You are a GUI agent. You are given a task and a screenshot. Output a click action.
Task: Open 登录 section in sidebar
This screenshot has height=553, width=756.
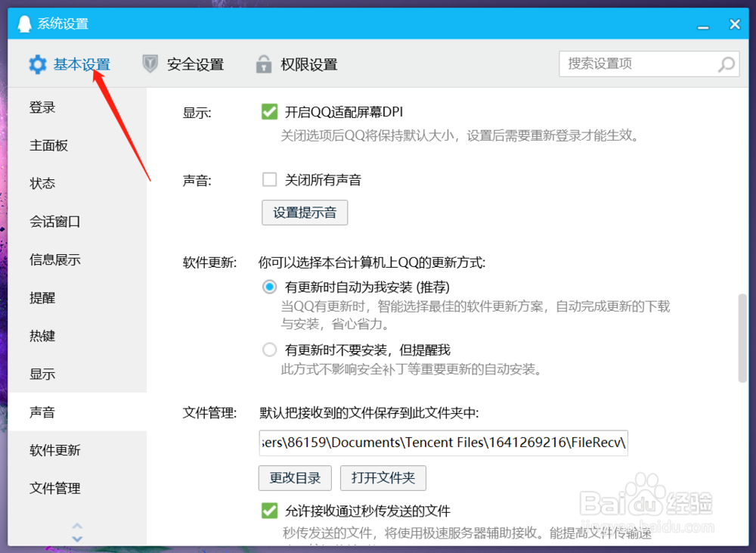pyautogui.click(x=77, y=107)
